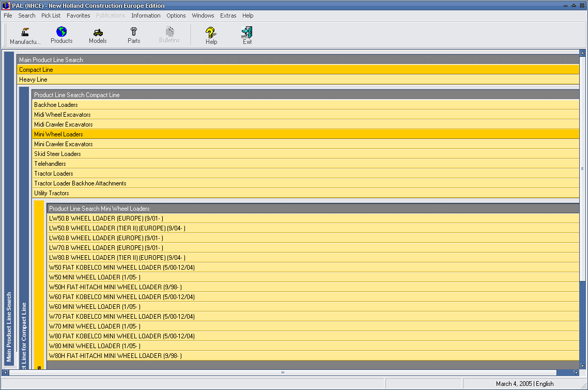This screenshot has width=588, height=390.
Task: Choose W50H FIAT-HITACHI MINI WHEEL LOADER
Action: click(313, 287)
